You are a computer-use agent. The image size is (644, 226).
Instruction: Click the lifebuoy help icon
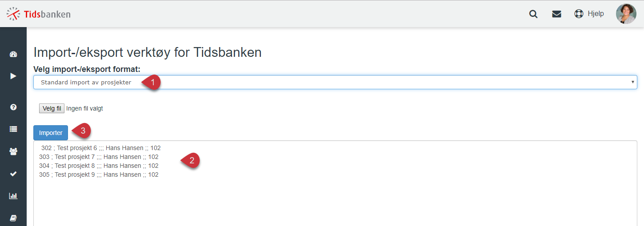tap(579, 14)
